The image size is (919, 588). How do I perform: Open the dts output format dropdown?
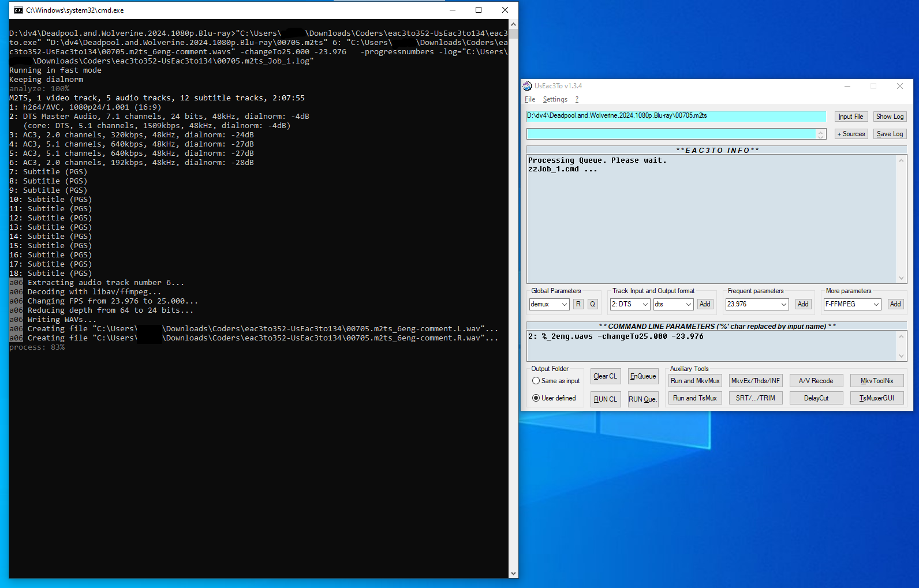coord(674,304)
